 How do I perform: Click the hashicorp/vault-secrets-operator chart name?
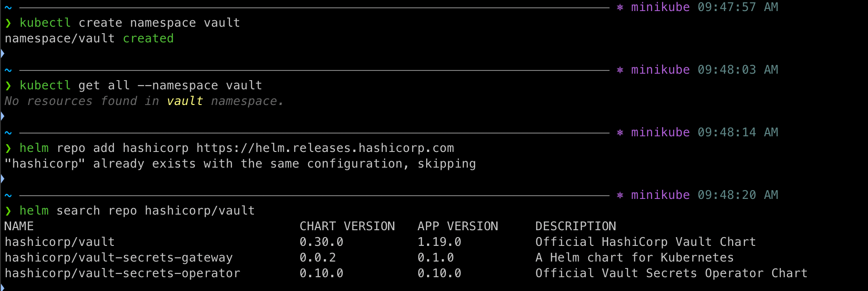123,274
